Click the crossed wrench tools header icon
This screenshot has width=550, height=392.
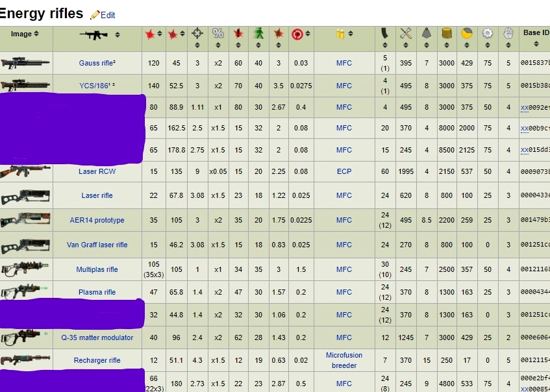(406, 34)
